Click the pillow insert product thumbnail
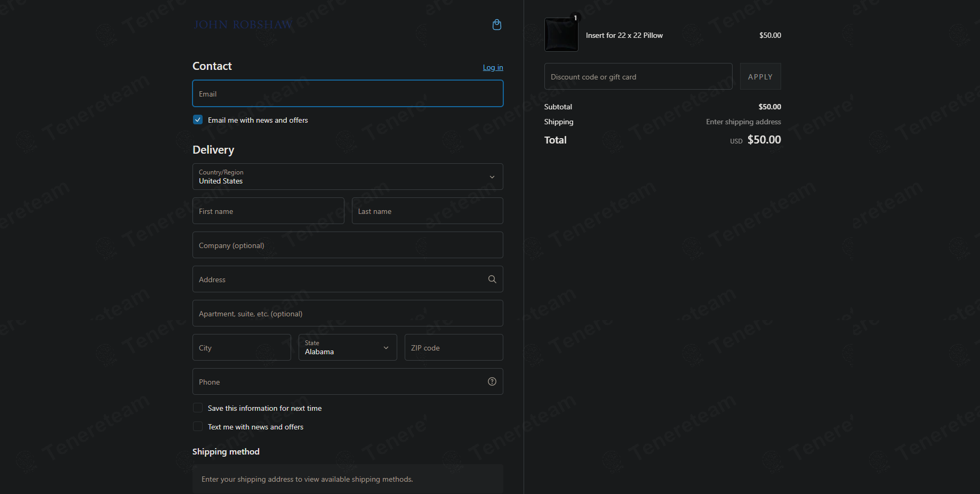The height and width of the screenshot is (494, 980). point(561,35)
